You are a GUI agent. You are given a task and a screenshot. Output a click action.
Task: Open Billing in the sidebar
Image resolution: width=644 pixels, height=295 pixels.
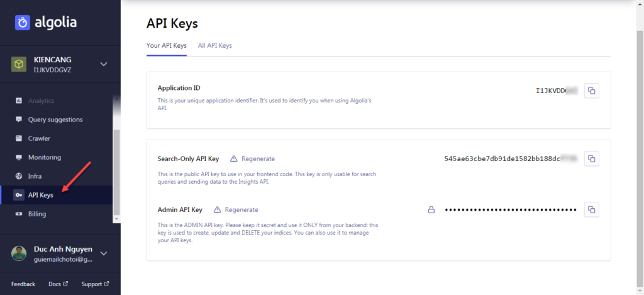click(x=37, y=214)
